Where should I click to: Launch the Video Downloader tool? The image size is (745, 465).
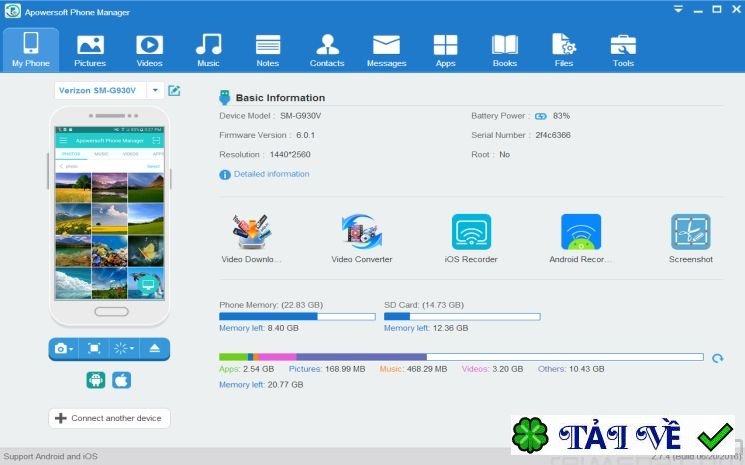coord(251,238)
